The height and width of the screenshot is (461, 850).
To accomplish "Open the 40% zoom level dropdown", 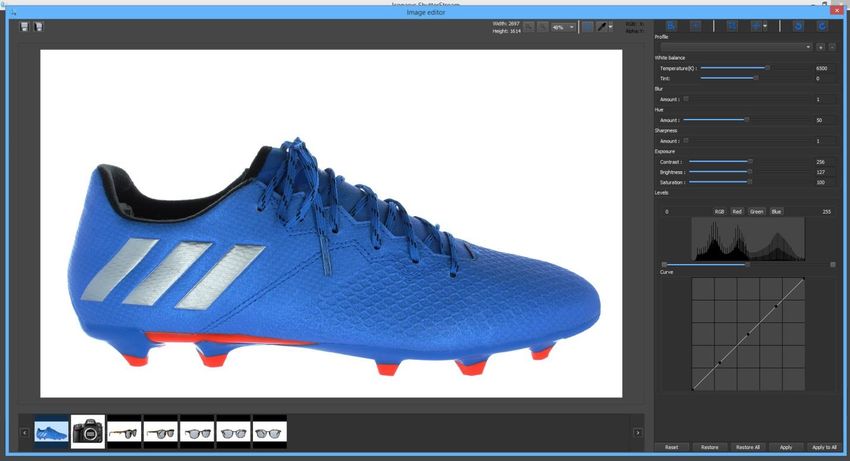I will pos(563,27).
